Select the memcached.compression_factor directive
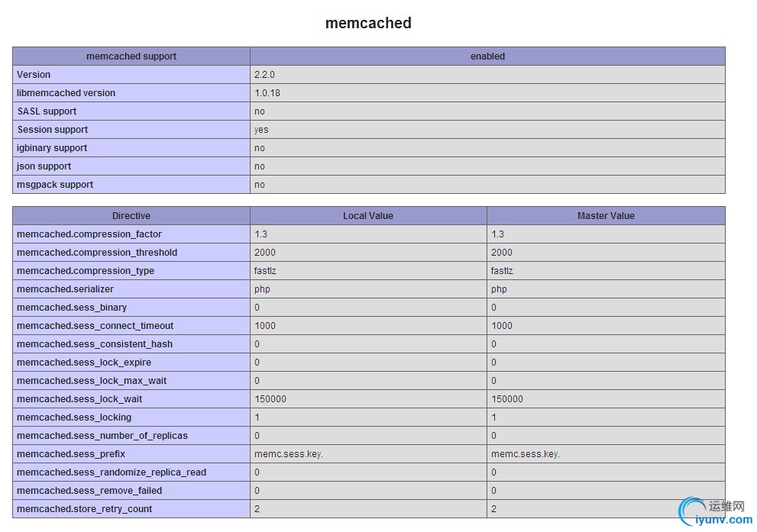Viewport: 757px width, 532px height. pos(89,234)
